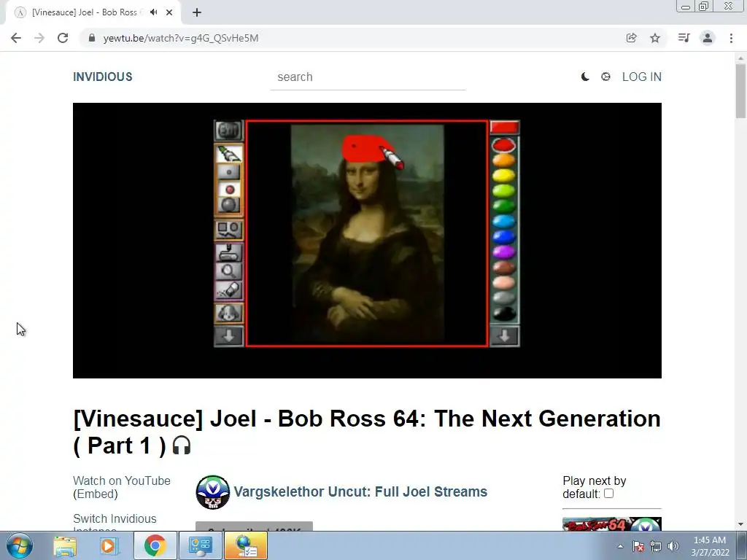
Task: Focus the Invidious search field
Action: coord(368,77)
